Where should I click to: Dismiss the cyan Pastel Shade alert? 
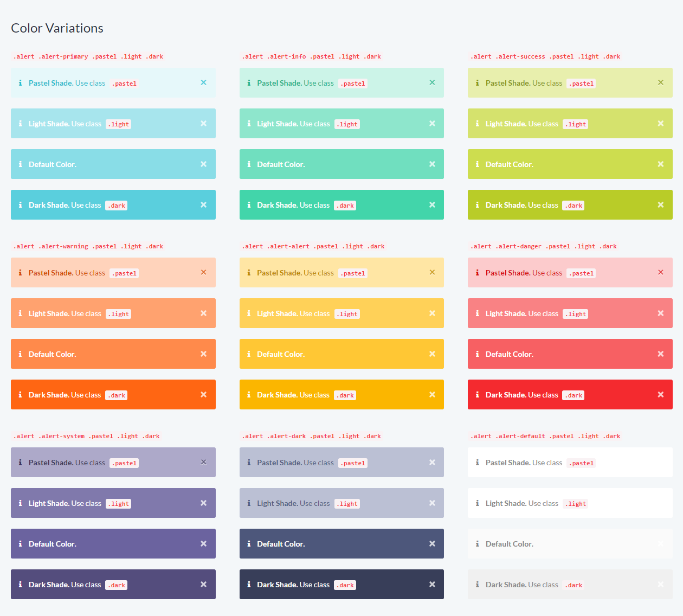click(204, 82)
